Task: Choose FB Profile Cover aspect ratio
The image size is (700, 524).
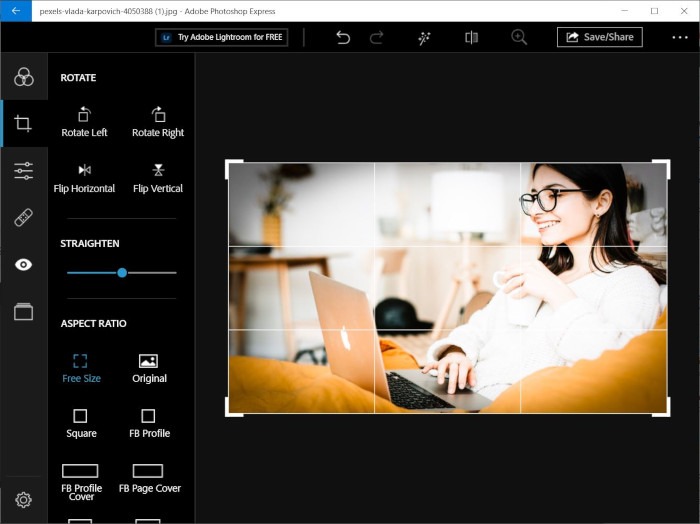Action: coord(81,482)
